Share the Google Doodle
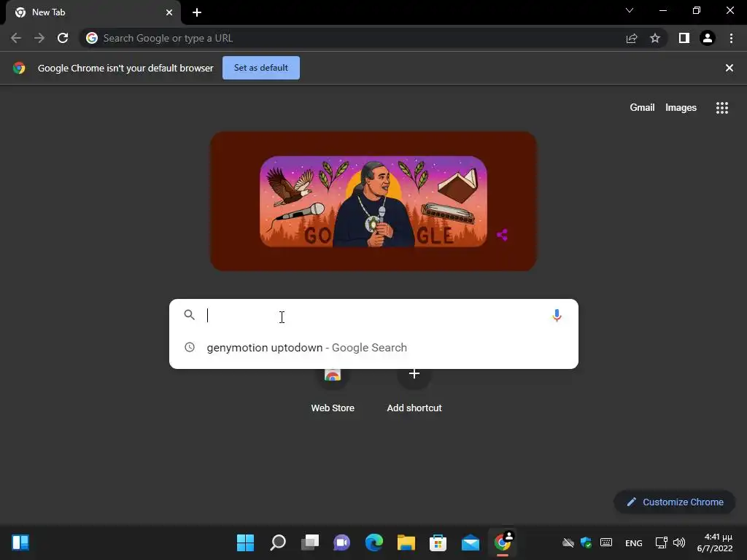 pyautogui.click(x=502, y=235)
